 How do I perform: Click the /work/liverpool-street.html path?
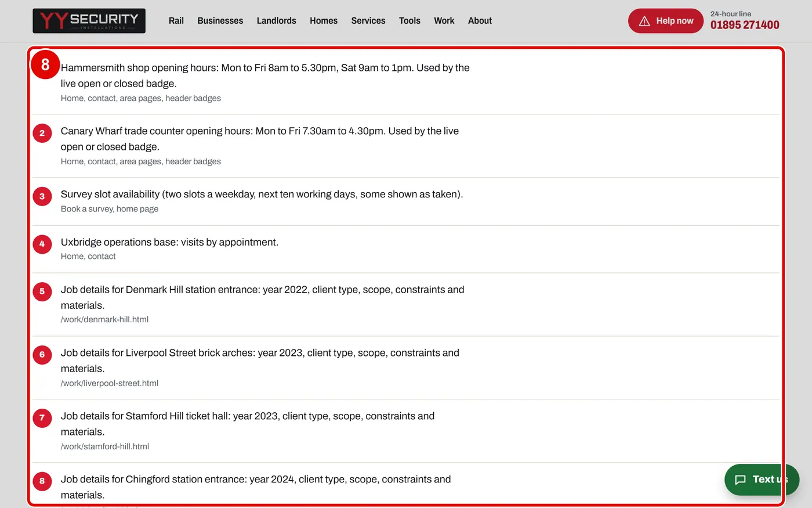[110, 383]
